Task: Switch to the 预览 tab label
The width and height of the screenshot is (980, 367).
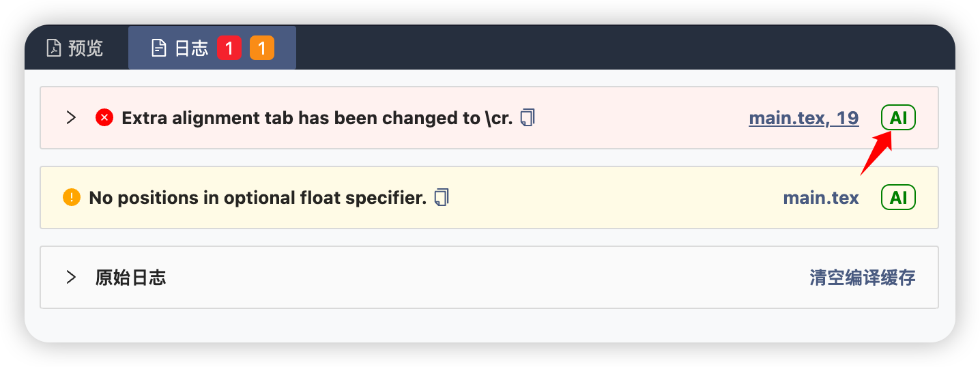Action: pyautogui.click(x=85, y=48)
